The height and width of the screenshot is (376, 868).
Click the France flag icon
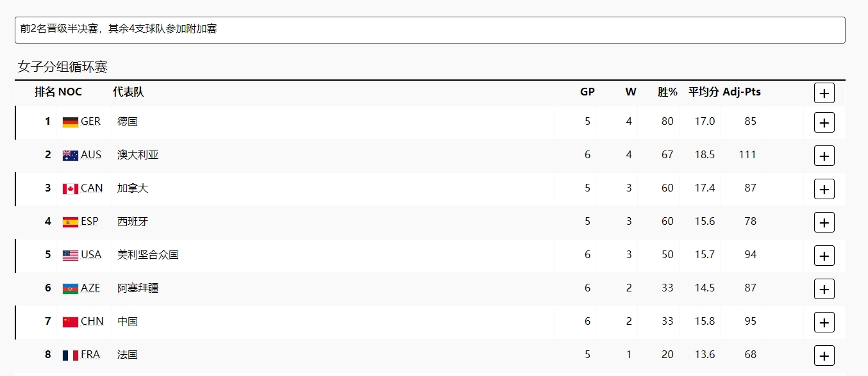(x=70, y=355)
